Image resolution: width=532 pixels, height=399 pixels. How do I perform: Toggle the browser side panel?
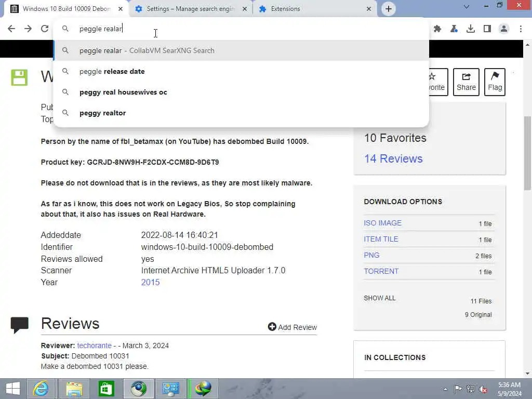pyautogui.click(x=487, y=29)
